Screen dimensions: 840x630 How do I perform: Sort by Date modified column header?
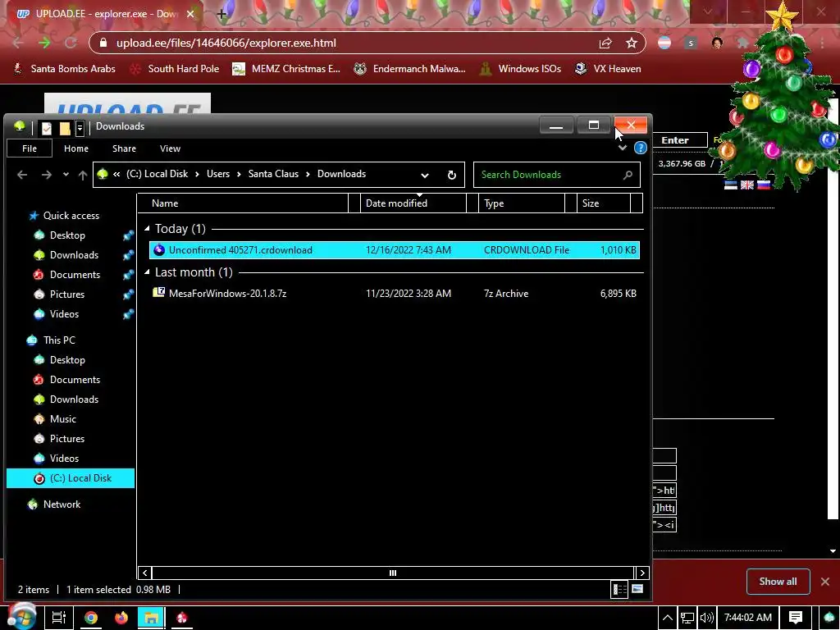click(x=413, y=203)
